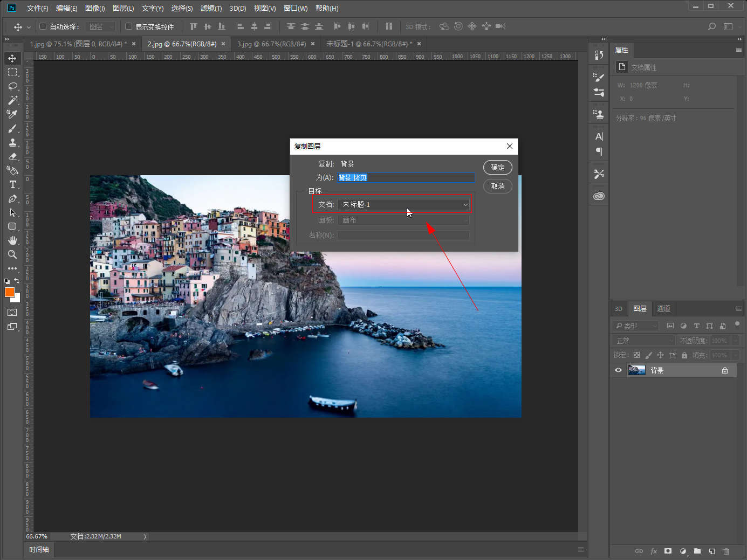The height and width of the screenshot is (560, 747).
Task: Select the Brush tool
Action: [x=12, y=128]
